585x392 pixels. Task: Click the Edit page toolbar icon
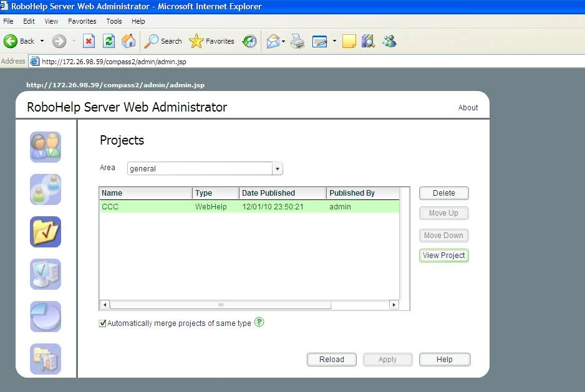tap(320, 41)
